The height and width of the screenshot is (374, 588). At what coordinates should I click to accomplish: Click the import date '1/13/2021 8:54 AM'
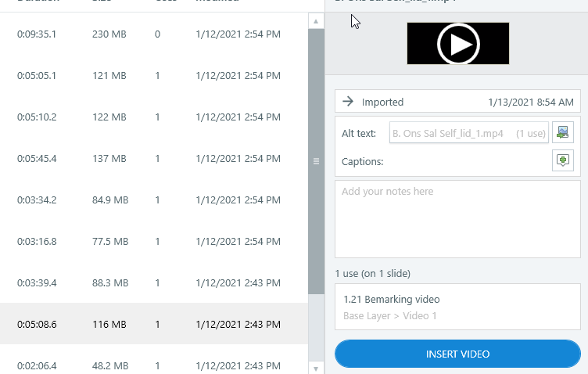coord(531,102)
